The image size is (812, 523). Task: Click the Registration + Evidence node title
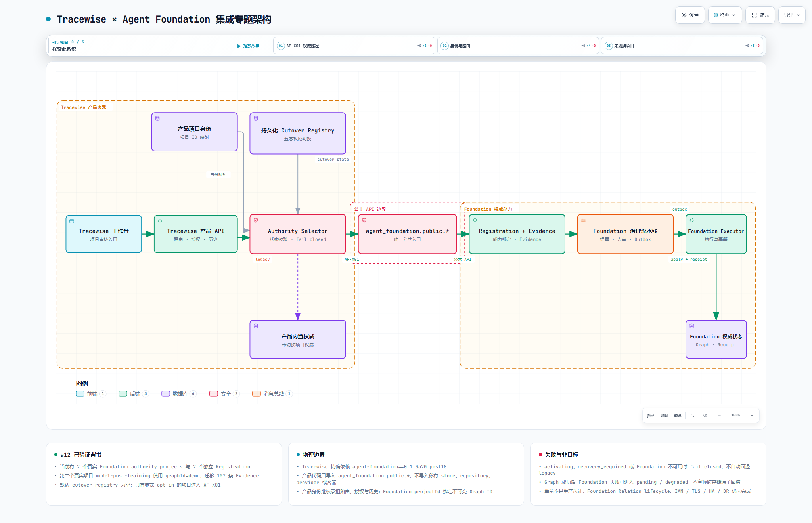pyautogui.click(x=517, y=231)
